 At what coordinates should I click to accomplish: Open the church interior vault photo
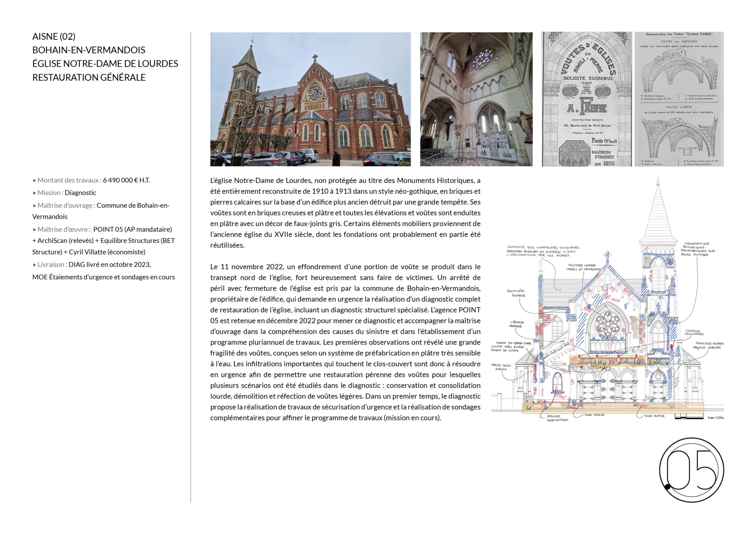(476, 99)
